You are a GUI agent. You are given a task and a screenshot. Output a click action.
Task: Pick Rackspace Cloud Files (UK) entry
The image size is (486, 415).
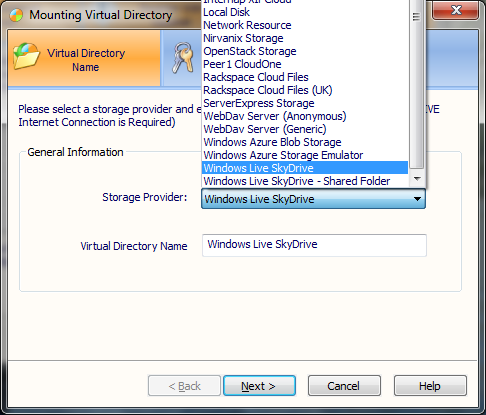[305, 90]
